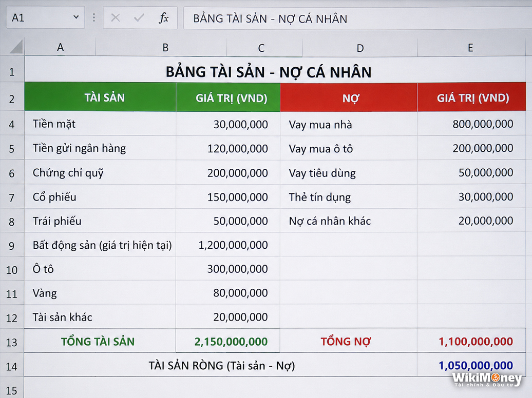This screenshot has width=532, height=398.
Task: Select the Vàng cell
Action: [100, 293]
